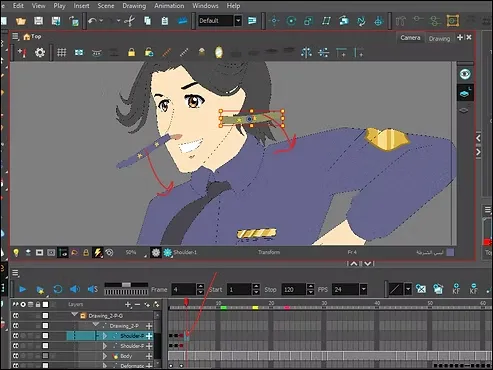Toggle the eye icon on Camera view side panel
The width and height of the screenshot is (493, 370).
point(465,74)
